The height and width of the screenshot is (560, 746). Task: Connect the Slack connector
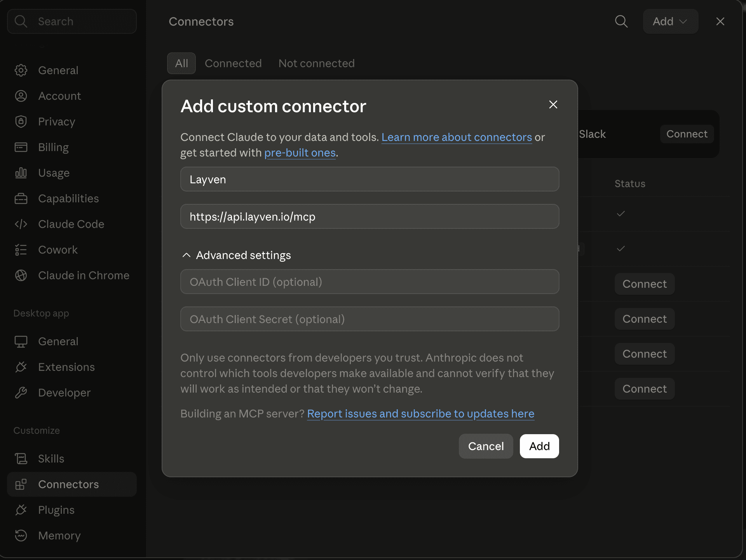pyautogui.click(x=687, y=134)
